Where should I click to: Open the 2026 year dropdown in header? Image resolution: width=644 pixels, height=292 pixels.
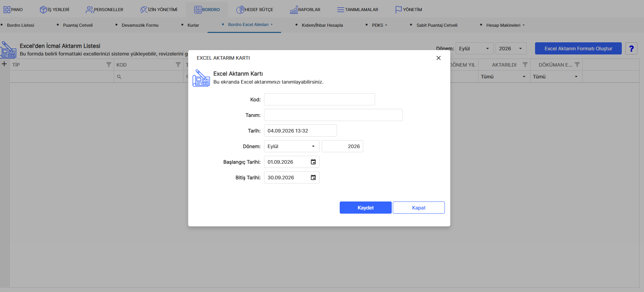point(511,49)
